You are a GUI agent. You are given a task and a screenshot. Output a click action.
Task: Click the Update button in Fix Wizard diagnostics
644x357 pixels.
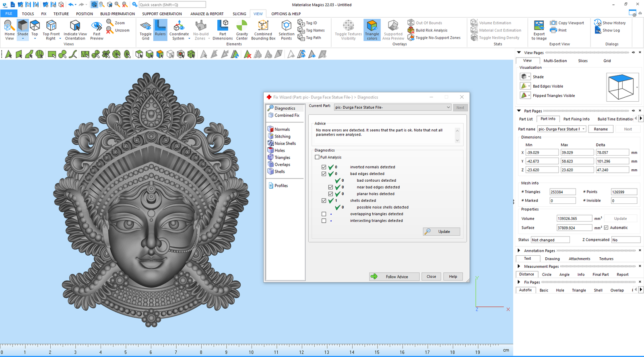coord(441,232)
